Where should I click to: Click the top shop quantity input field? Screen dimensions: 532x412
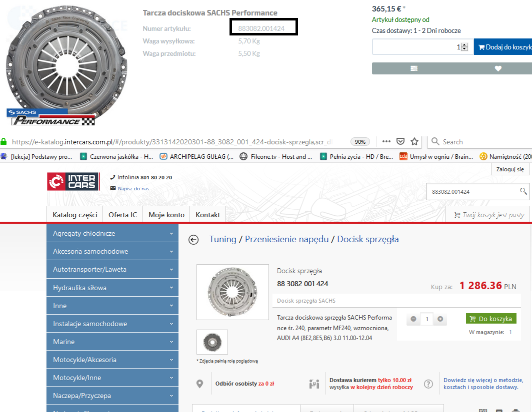(423, 47)
